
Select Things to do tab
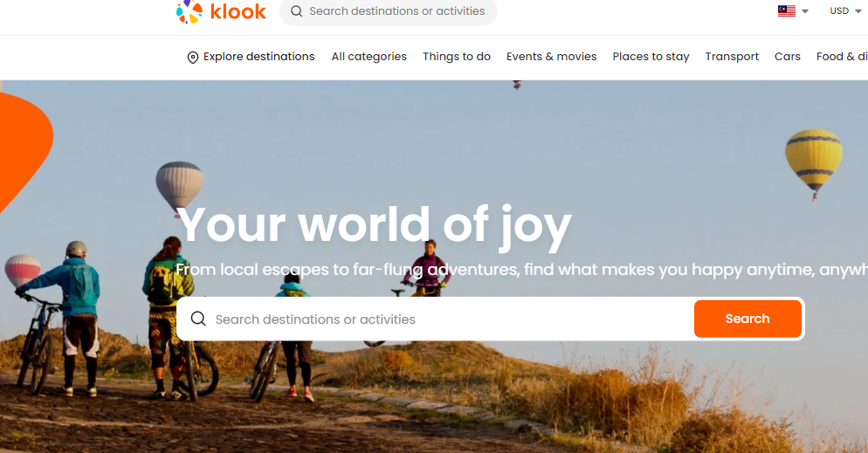457,57
